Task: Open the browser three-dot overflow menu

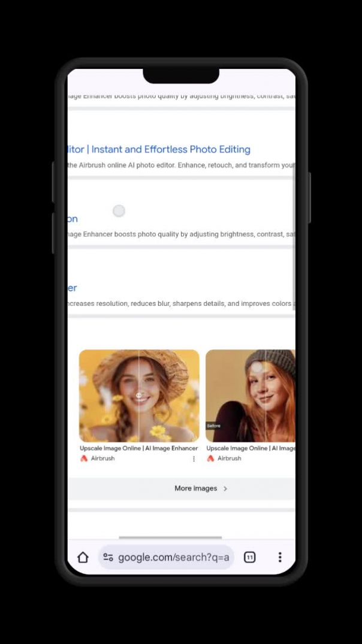Action: [x=279, y=558]
